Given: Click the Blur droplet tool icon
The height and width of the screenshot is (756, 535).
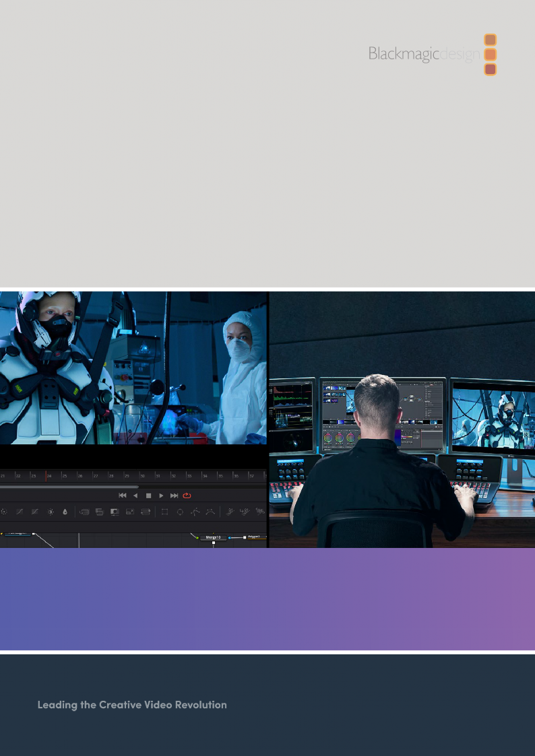Looking at the screenshot, I should click(65, 512).
